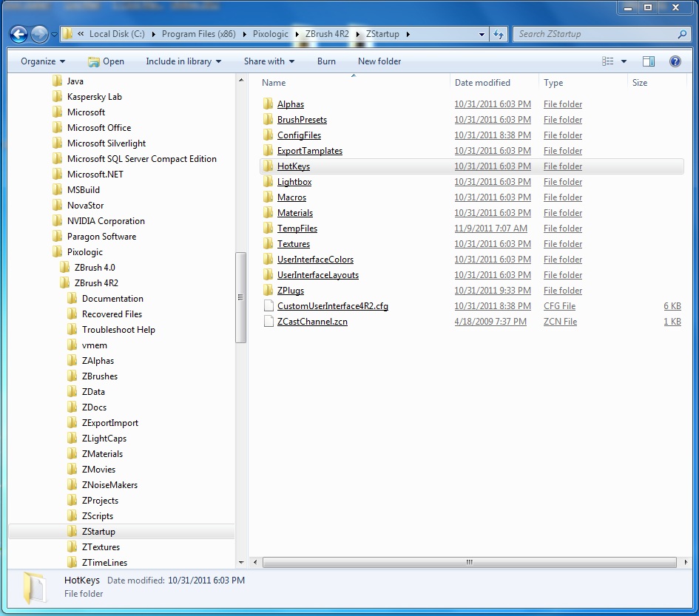Screen dimensions: 699x616
Task: Select the ExportTamplates folder icon
Action: [268, 151]
